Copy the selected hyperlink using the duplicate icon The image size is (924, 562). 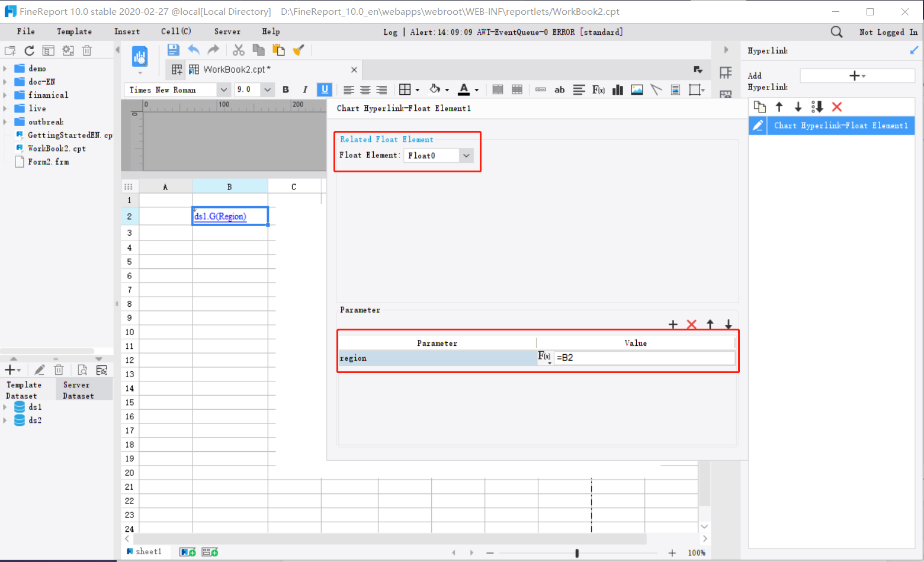(760, 107)
